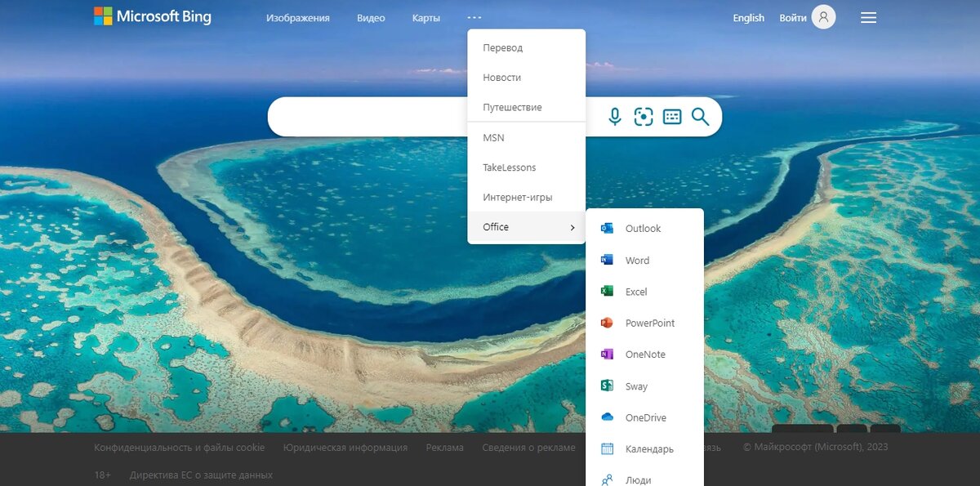This screenshot has height=486, width=980.
Task: Click the magnifier search icon
Action: (x=700, y=117)
